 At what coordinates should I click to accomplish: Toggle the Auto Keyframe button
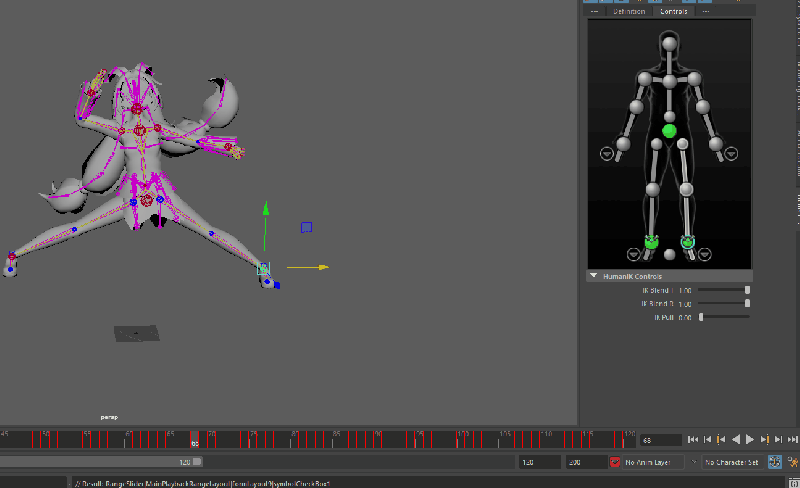pos(774,462)
